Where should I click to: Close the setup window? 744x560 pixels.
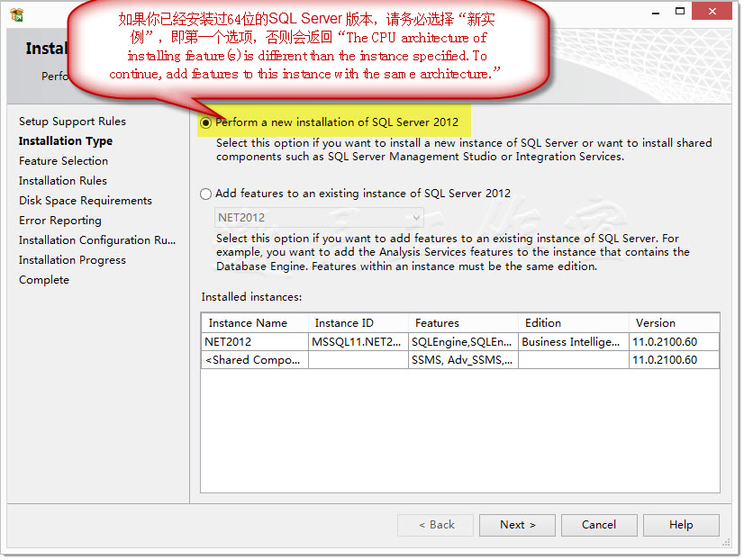pos(712,12)
